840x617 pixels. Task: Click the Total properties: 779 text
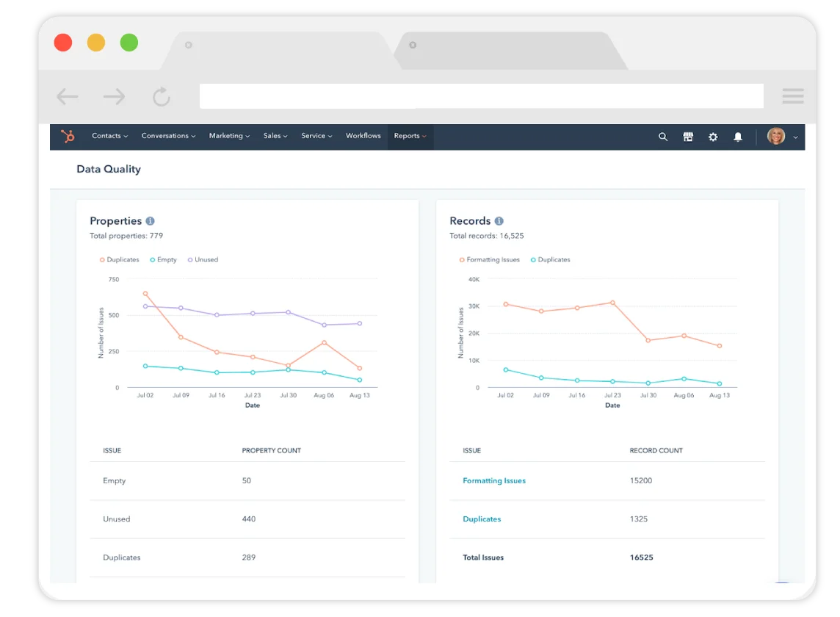(126, 236)
